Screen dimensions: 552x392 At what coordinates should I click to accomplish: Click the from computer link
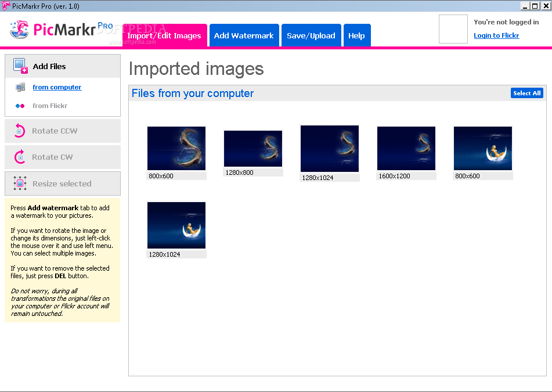[57, 87]
